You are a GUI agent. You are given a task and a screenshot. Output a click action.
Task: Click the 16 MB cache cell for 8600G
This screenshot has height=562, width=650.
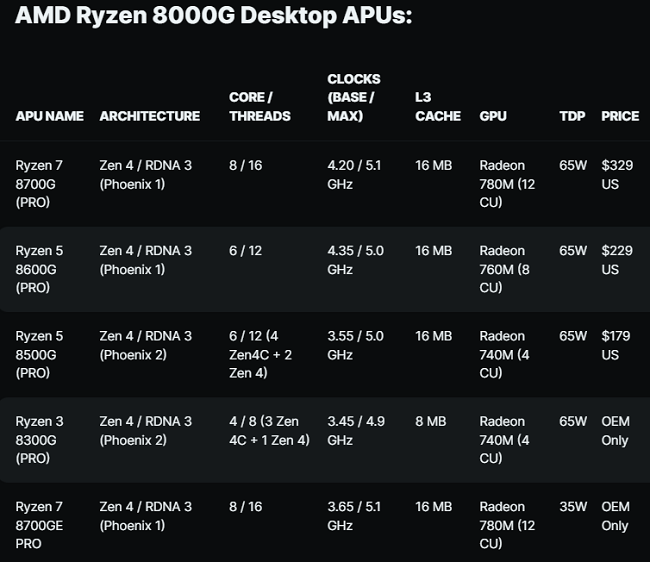(x=434, y=251)
